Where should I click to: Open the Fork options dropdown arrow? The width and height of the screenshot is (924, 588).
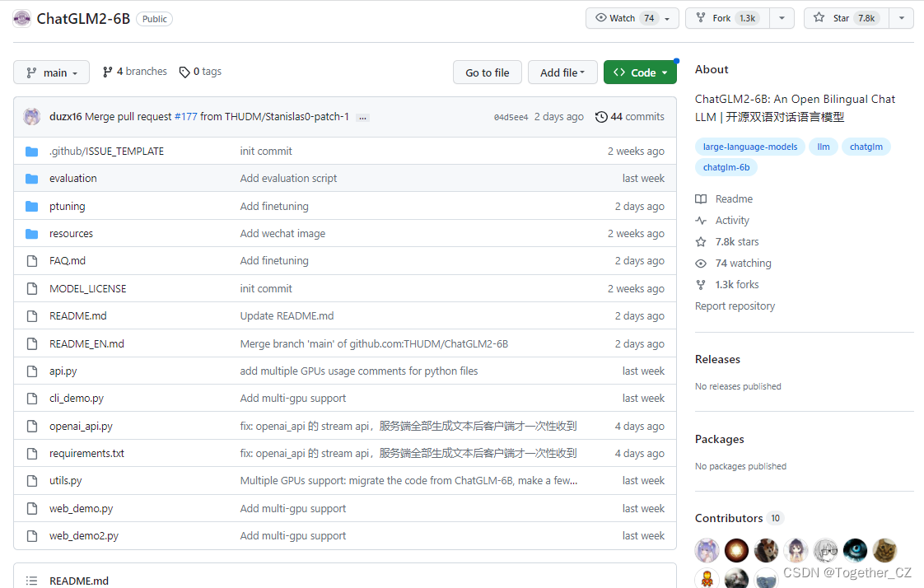(x=782, y=18)
